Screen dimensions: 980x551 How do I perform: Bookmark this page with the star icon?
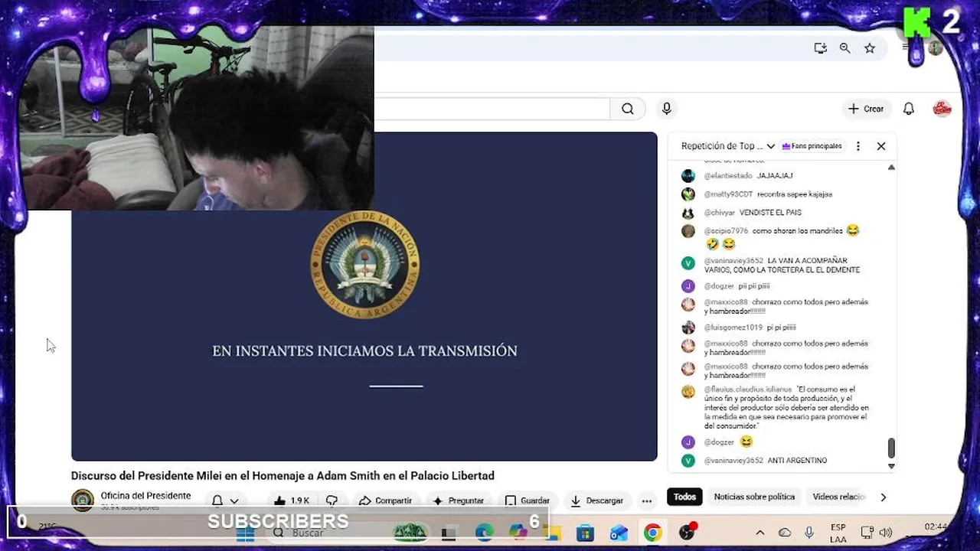[x=870, y=48]
